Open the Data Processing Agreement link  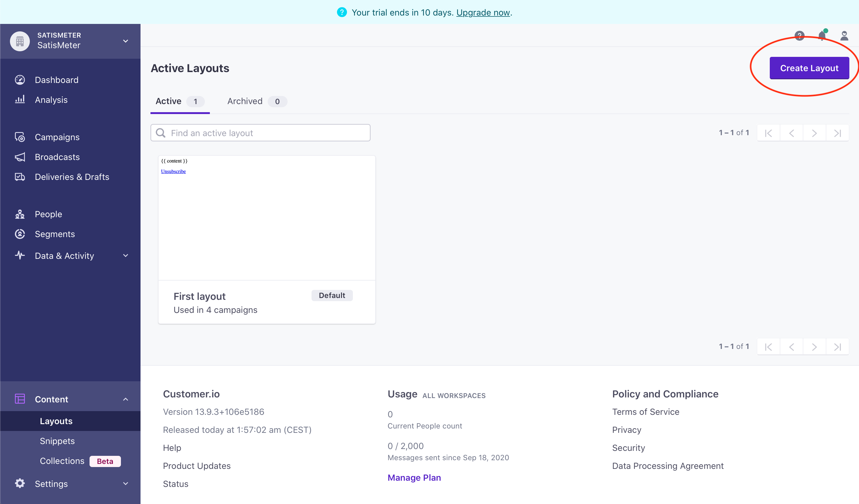tap(668, 466)
